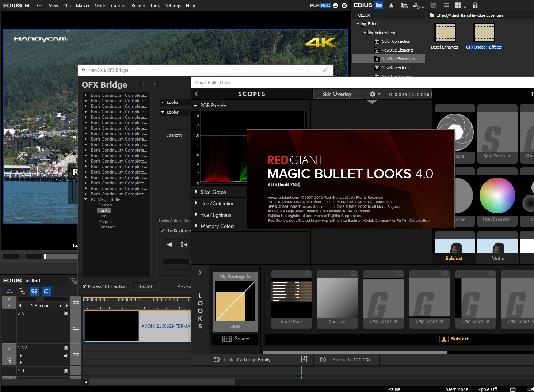Click the folder link icon in effect palette

click(x=404, y=5)
